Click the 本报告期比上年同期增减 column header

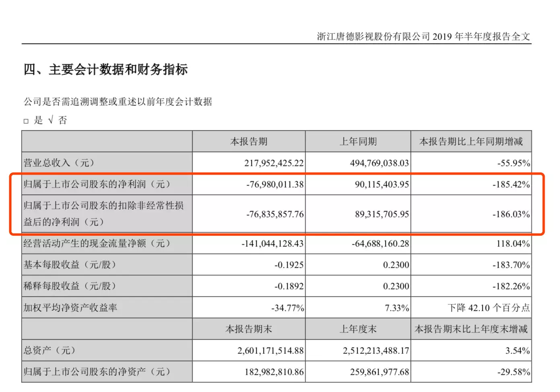tap(471, 142)
